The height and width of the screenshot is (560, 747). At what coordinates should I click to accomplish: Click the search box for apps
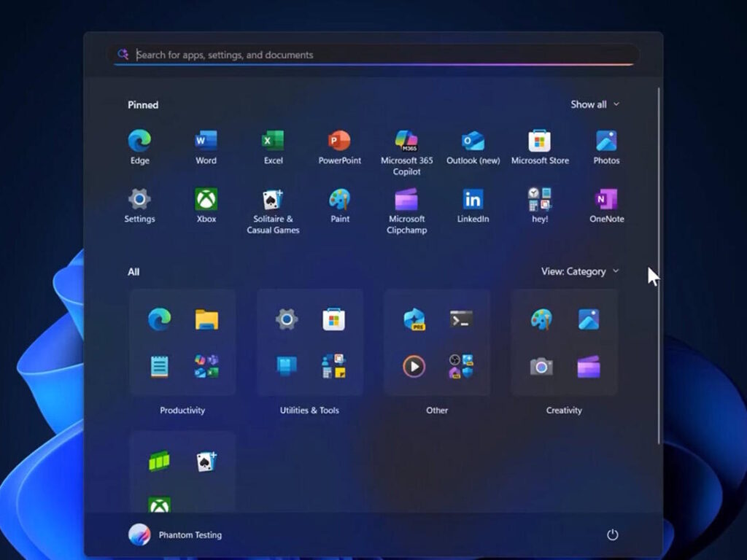point(374,55)
